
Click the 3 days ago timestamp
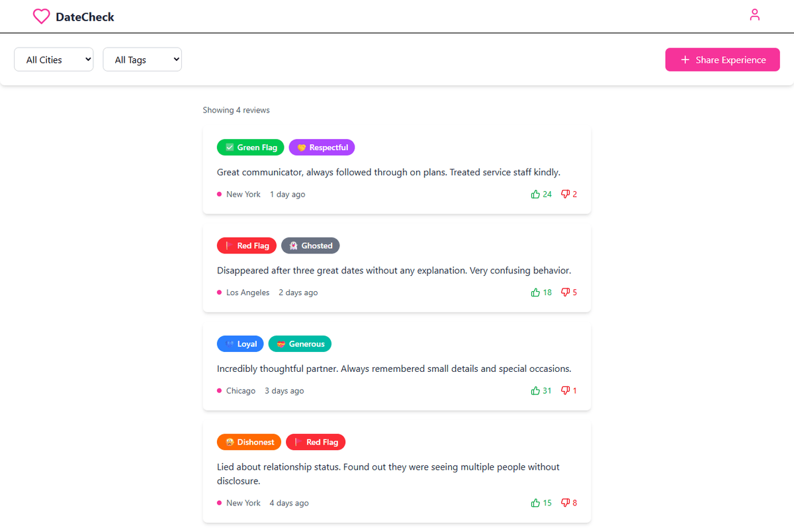coord(285,391)
